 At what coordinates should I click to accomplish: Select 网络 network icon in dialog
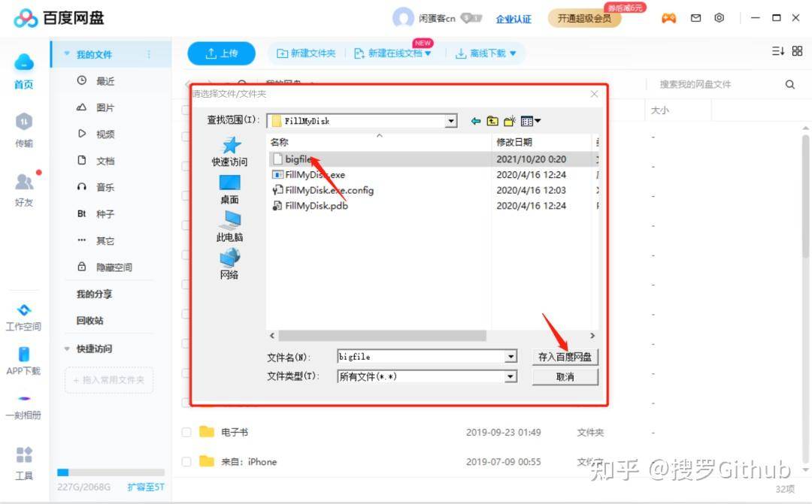(x=230, y=258)
